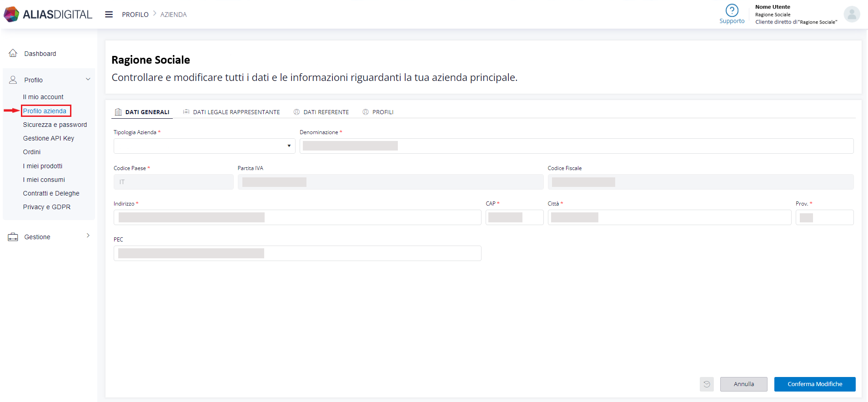Click into the CAP field
Image resolution: width=868 pixels, height=402 pixels.
point(514,217)
